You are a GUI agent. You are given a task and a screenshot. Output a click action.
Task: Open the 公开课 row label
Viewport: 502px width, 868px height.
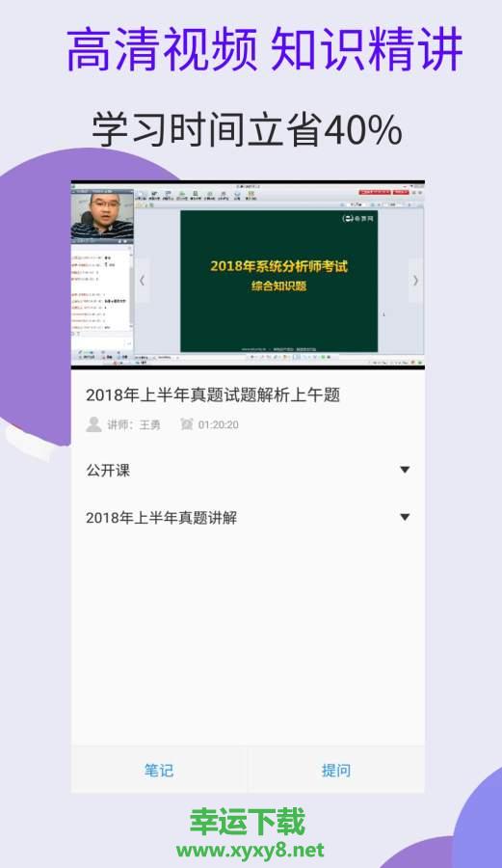pos(108,471)
